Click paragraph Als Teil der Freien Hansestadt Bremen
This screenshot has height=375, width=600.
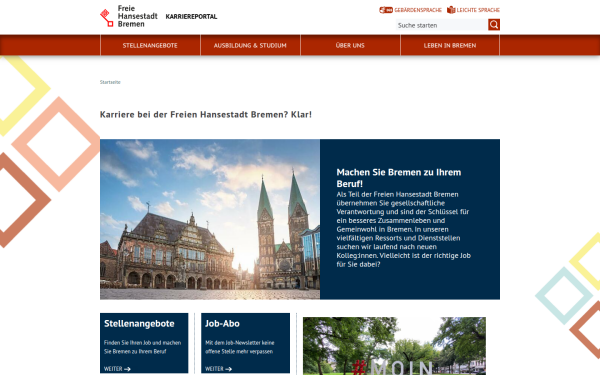404,229
